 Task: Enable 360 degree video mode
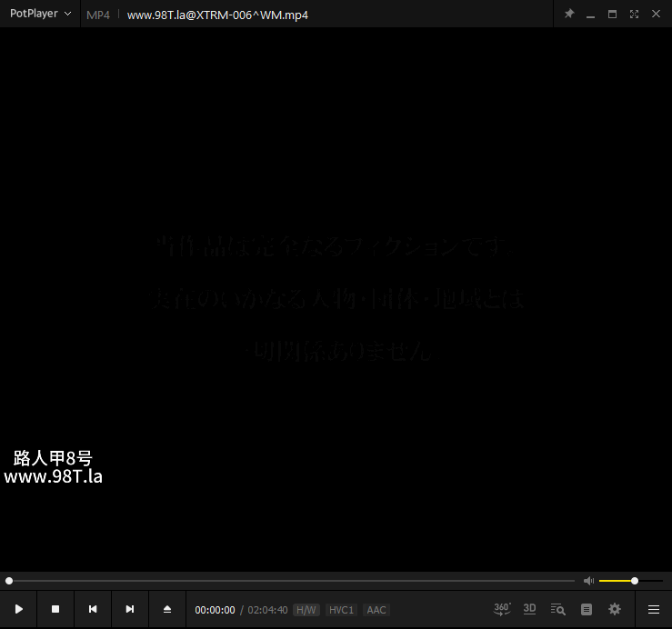(502, 609)
